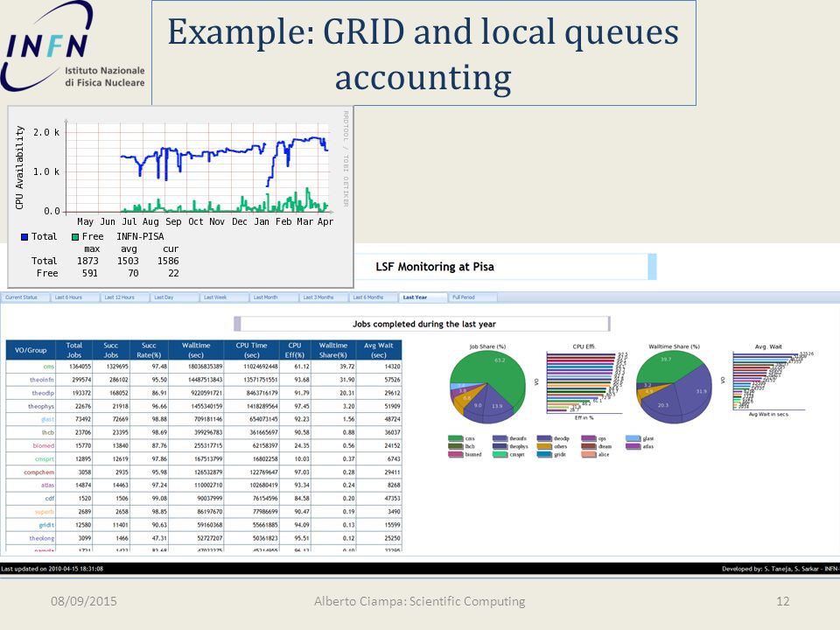Image resolution: width=840 pixels, height=630 pixels.
Task: Click the cmsprt legend swatch
Action: click(500, 454)
